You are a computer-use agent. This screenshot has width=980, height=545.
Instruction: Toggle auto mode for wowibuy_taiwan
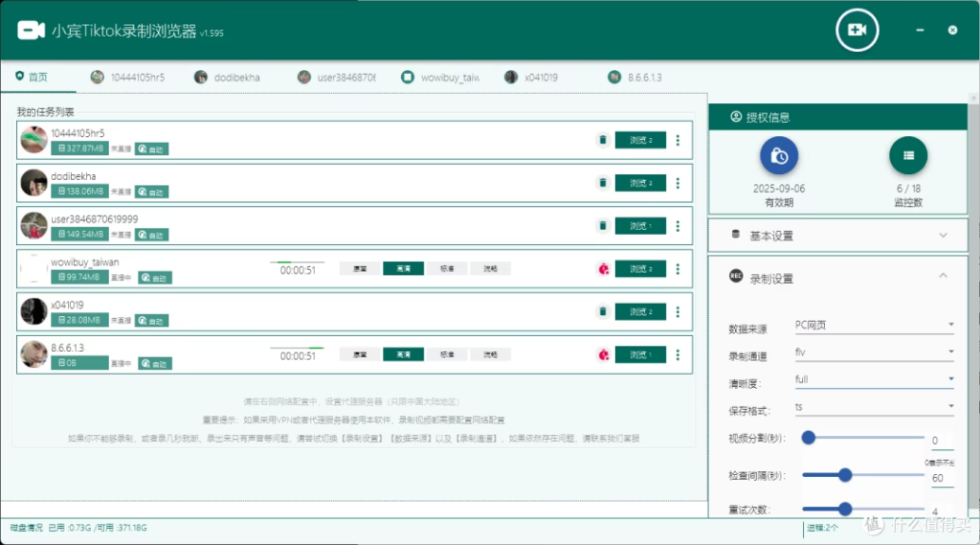(x=154, y=277)
